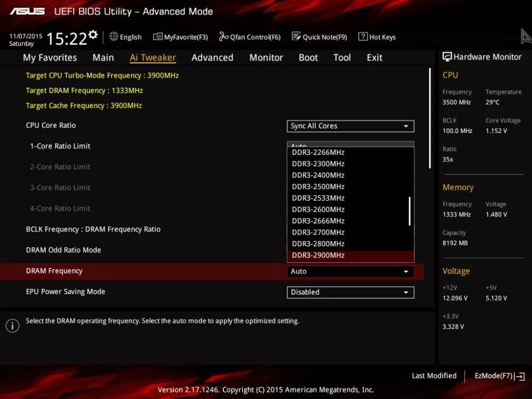Image resolution: width=532 pixels, height=399 pixels.
Task: Click the +12V 12.096 V reading
Action: click(x=455, y=298)
